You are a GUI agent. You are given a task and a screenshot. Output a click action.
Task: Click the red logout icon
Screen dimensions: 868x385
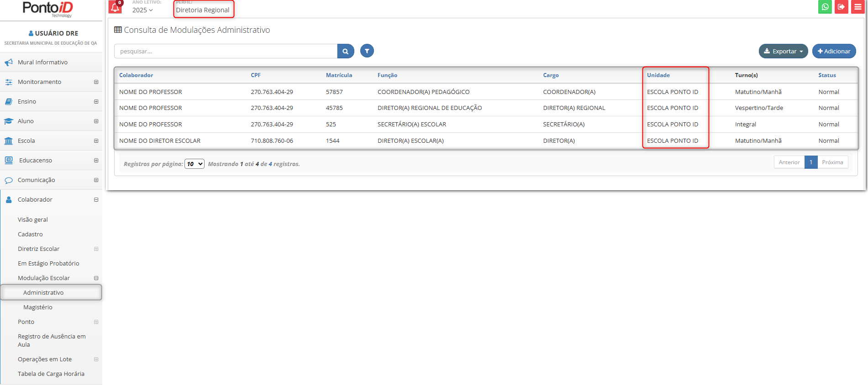click(842, 7)
